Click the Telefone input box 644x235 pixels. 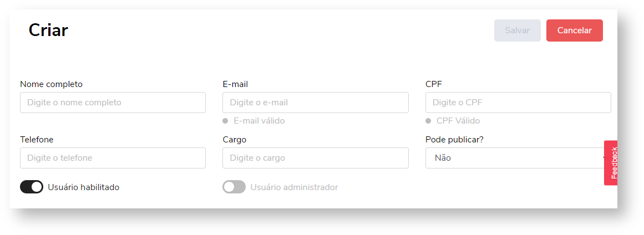pos(113,158)
